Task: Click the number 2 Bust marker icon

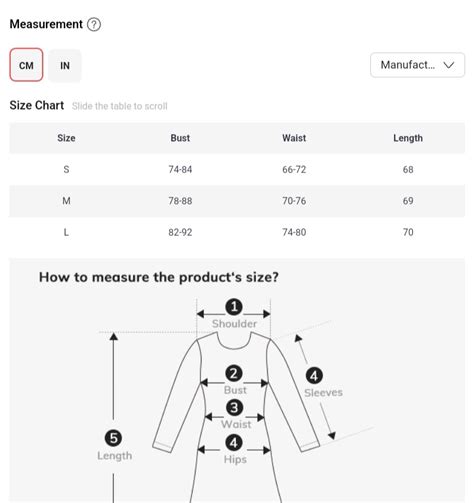Action: tap(234, 373)
